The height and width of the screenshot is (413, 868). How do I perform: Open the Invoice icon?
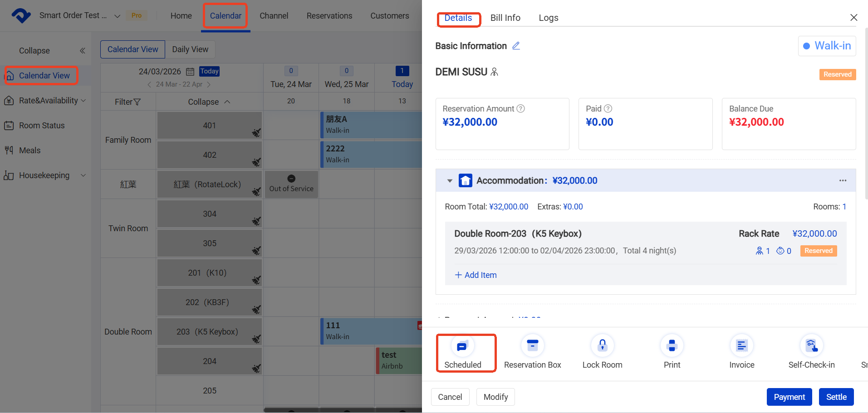pyautogui.click(x=741, y=346)
